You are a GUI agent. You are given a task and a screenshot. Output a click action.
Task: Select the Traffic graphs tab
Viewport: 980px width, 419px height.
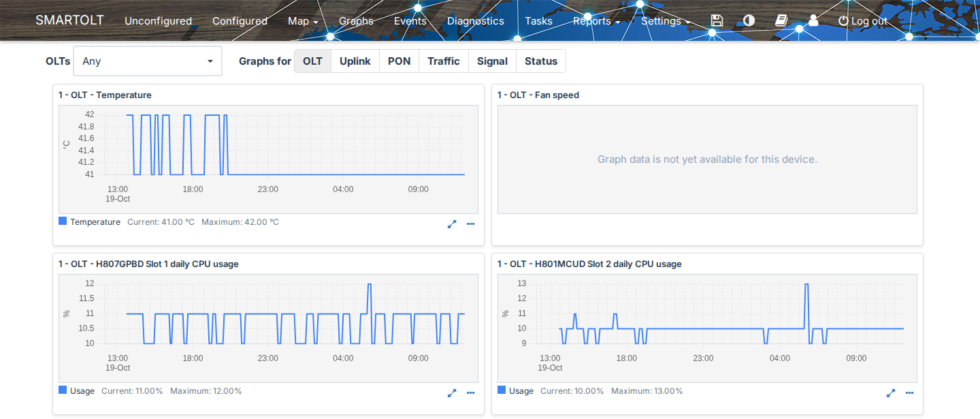click(444, 61)
